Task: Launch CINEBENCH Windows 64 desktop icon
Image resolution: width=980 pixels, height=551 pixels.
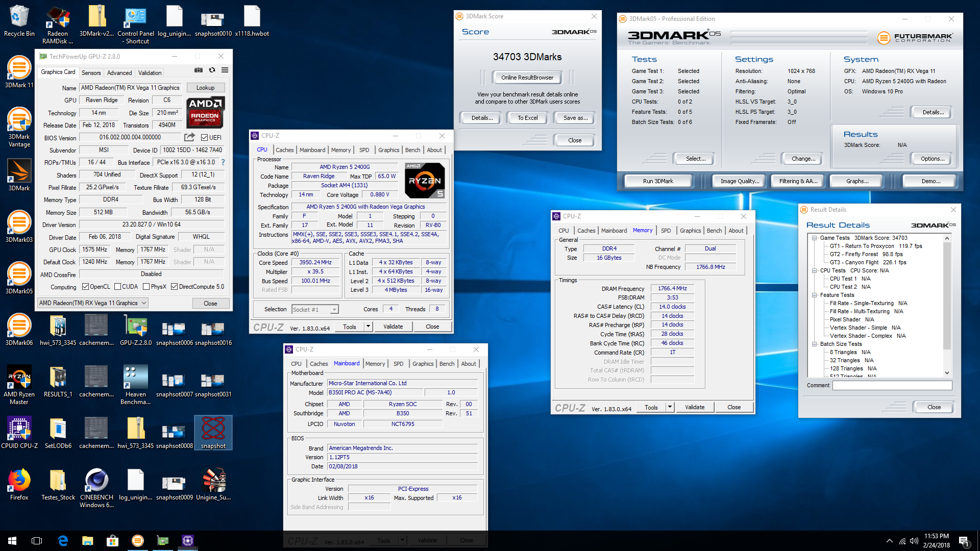Action: (x=97, y=488)
